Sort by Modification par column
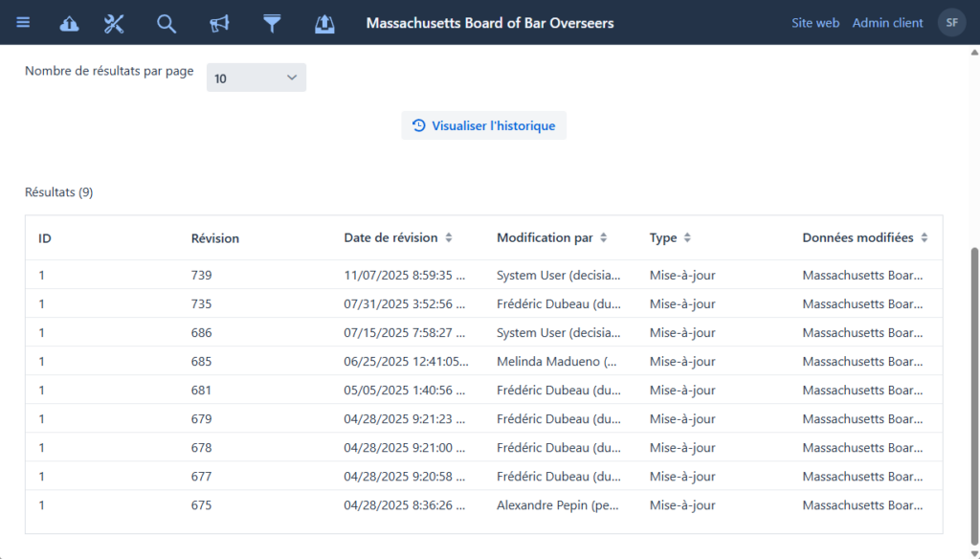980x559 pixels. click(x=603, y=238)
